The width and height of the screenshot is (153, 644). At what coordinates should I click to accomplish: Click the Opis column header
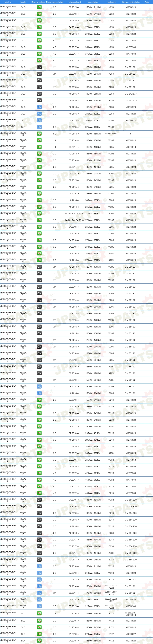[147, 2]
